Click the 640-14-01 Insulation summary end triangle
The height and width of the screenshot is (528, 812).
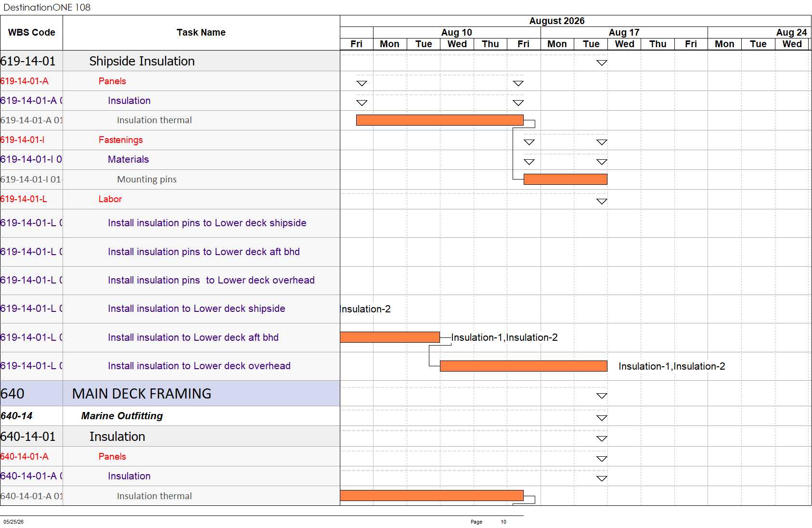602,439
